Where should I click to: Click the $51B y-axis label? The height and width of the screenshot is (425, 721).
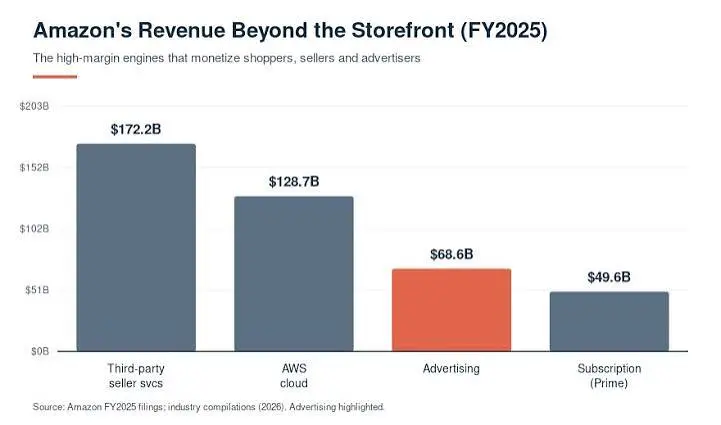(37, 290)
